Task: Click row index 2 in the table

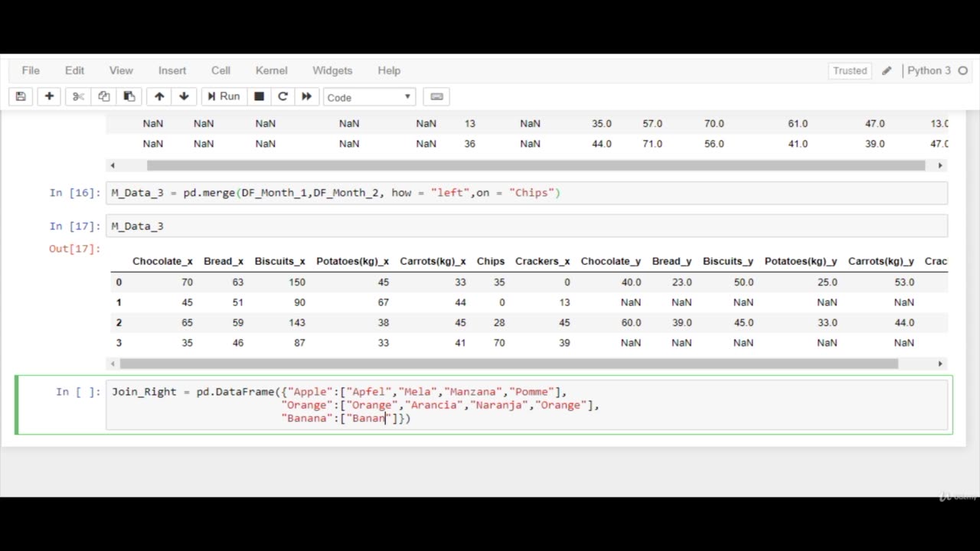Action: pos(119,323)
